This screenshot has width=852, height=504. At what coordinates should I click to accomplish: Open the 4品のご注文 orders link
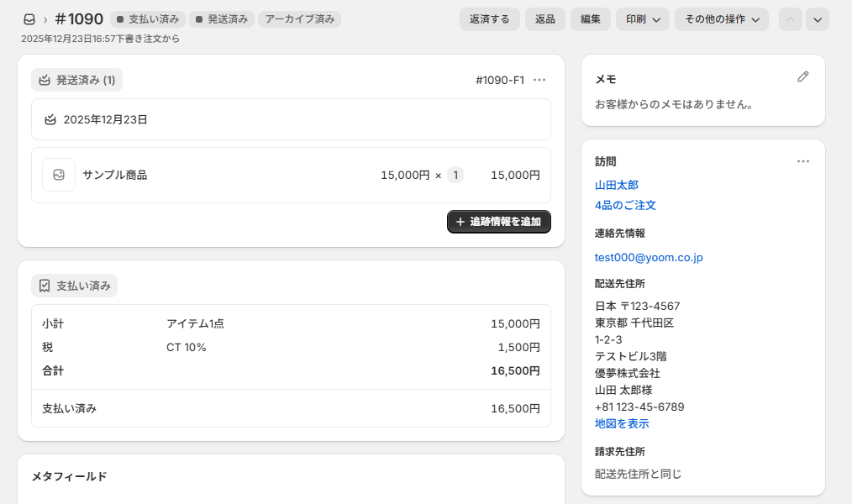pyautogui.click(x=625, y=205)
